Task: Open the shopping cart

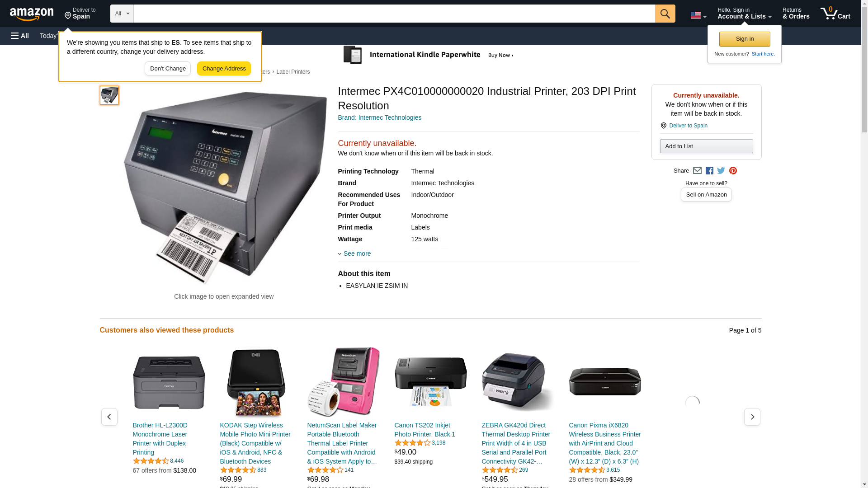Action: click(x=835, y=14)
